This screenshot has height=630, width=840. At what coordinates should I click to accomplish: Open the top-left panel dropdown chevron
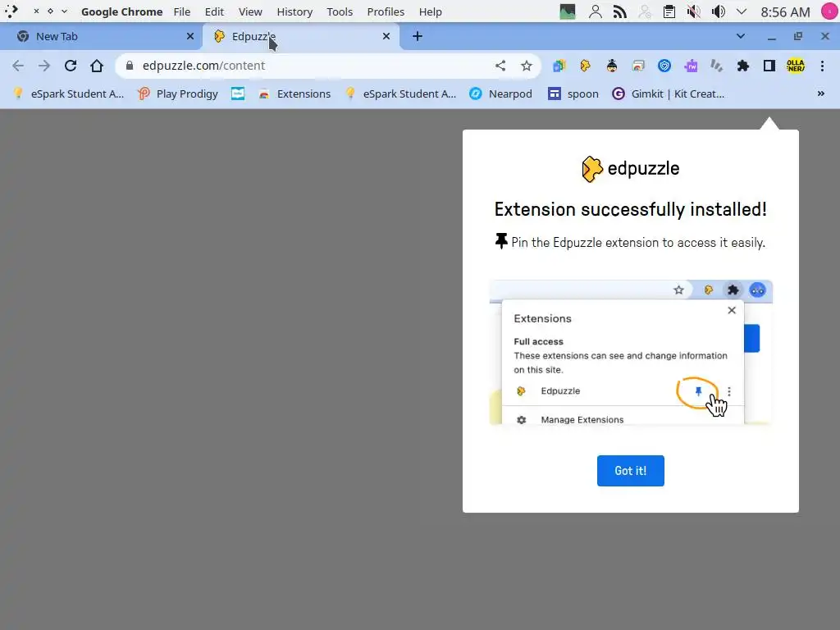pyautogui.click(x=64, y=11)
